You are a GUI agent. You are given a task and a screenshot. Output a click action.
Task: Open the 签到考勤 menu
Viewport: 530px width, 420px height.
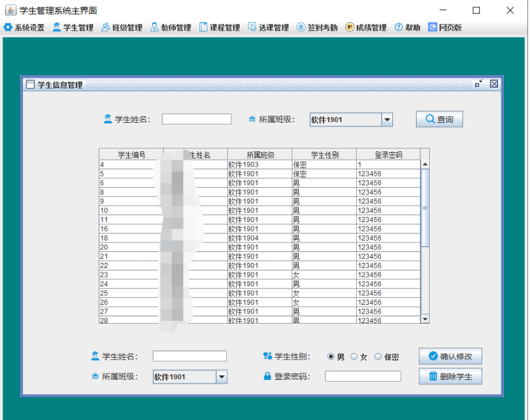pyautogui.click(x=317, y=27)
